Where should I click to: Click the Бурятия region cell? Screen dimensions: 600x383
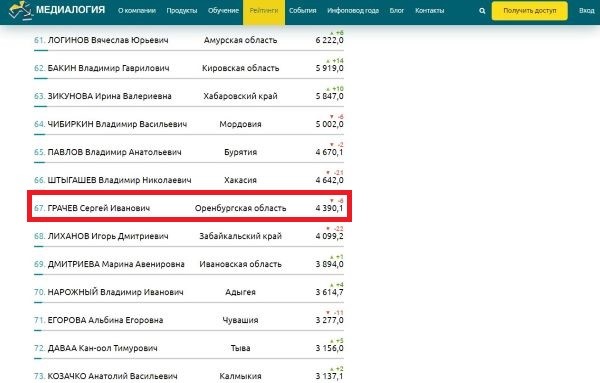240,152
